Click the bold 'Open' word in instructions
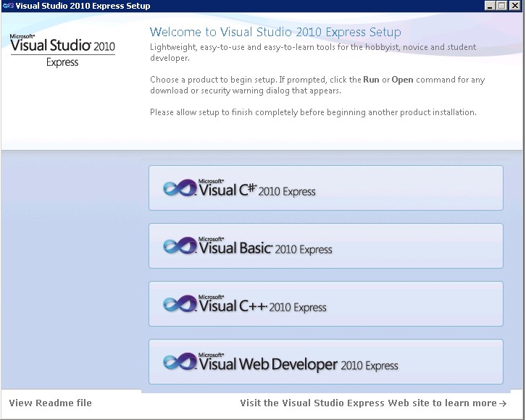526x420 pixels. coord(403,80)
